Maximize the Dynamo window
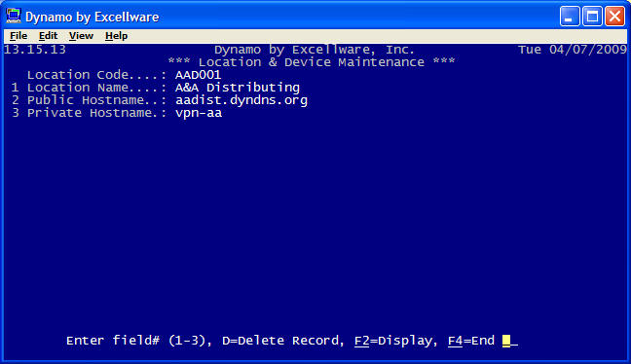 coord(592,17)
